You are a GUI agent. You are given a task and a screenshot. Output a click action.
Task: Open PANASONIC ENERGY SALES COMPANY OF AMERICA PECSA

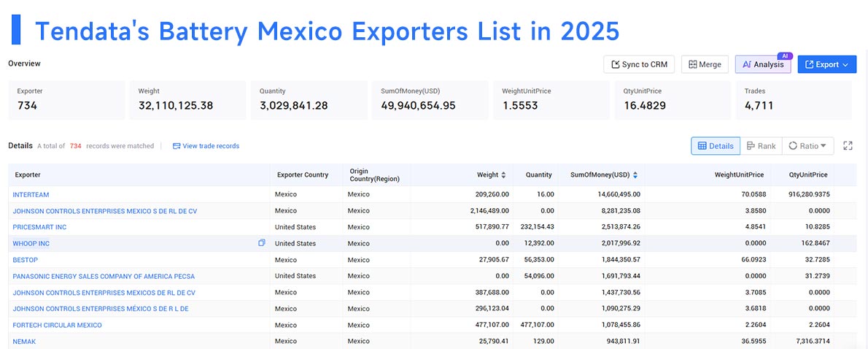tap(104, 277)
